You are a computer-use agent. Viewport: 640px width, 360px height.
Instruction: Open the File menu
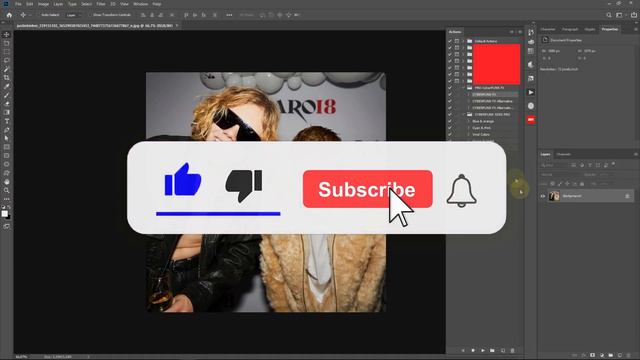tap(18, 4)
